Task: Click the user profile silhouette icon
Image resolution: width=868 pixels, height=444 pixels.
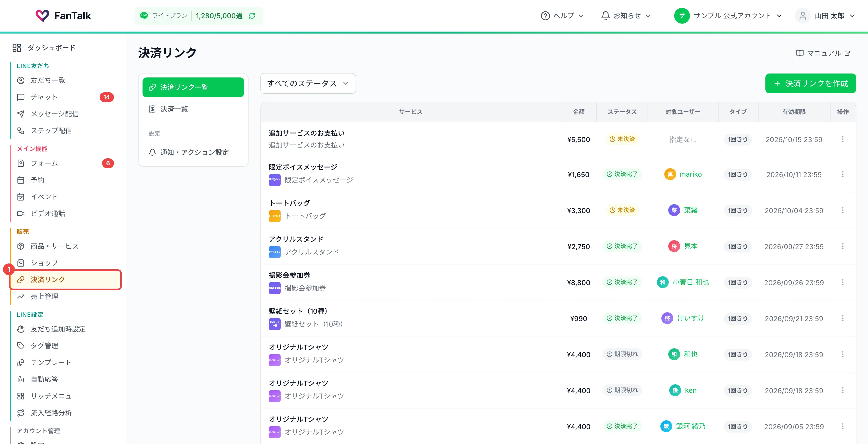Action: 803,16
